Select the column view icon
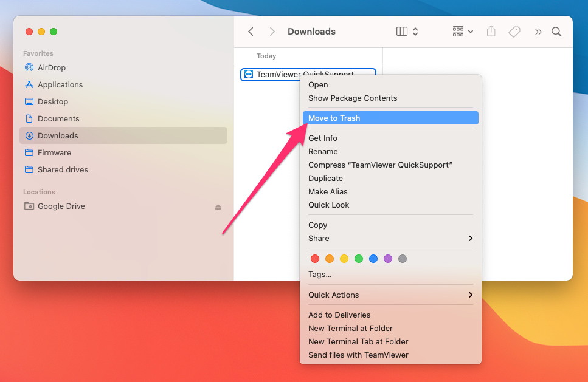Screen dimensions: 588x382 [401, 32]
